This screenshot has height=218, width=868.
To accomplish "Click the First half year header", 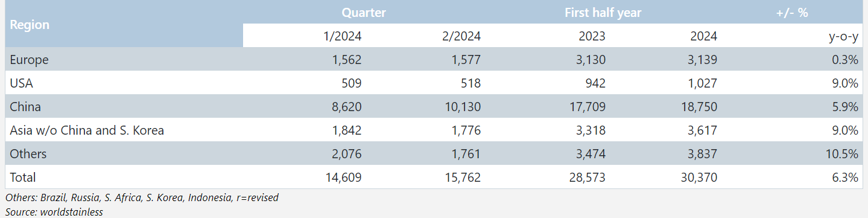I will tap(603, 12).
